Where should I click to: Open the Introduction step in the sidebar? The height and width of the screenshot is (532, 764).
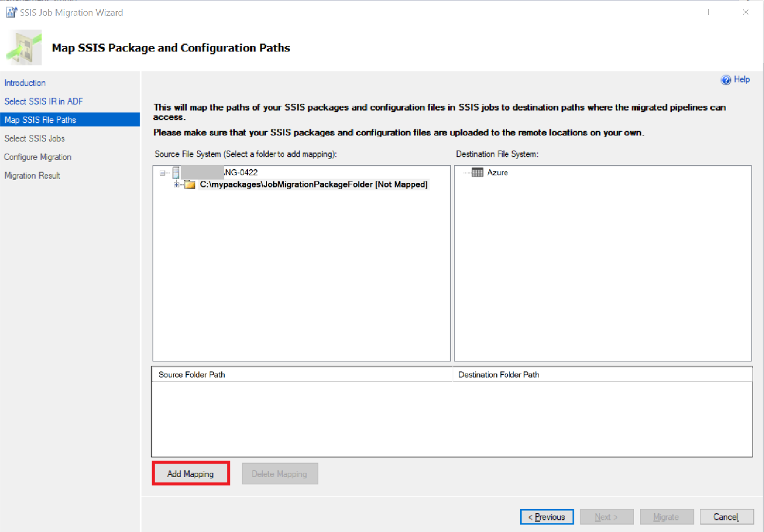click(25, 82)
